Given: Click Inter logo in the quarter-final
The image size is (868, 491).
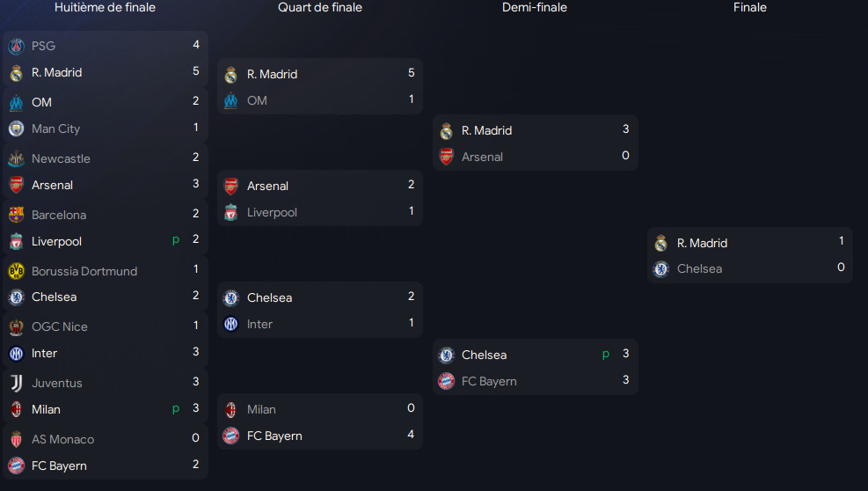Looking at the screenshot, I should point(230,324).
